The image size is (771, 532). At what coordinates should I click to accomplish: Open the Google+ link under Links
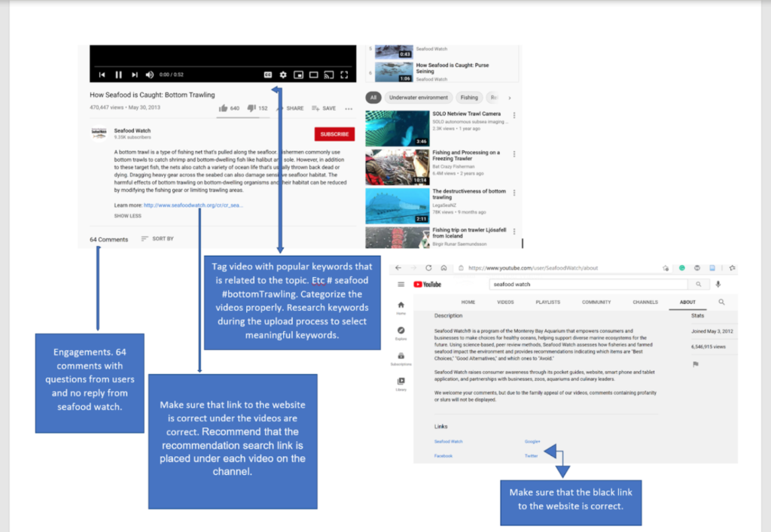[x=532, y=442]
